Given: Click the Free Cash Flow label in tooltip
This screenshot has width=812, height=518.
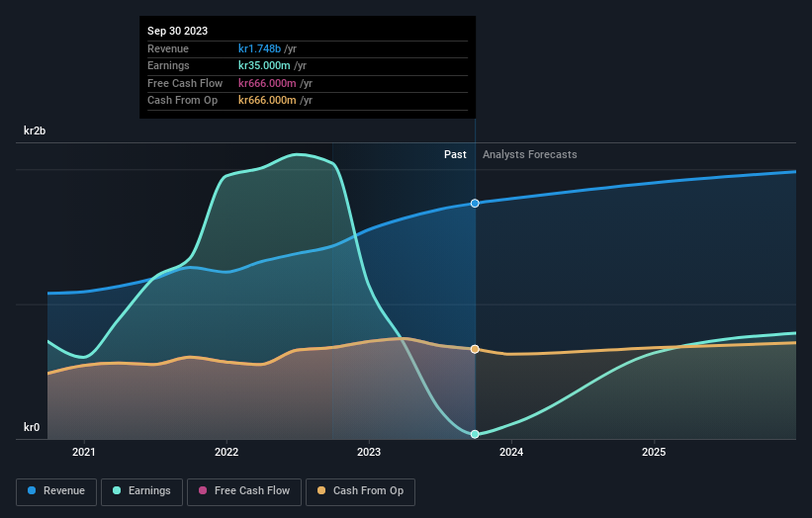Looking at the screenshot, I should pos(185,83).
